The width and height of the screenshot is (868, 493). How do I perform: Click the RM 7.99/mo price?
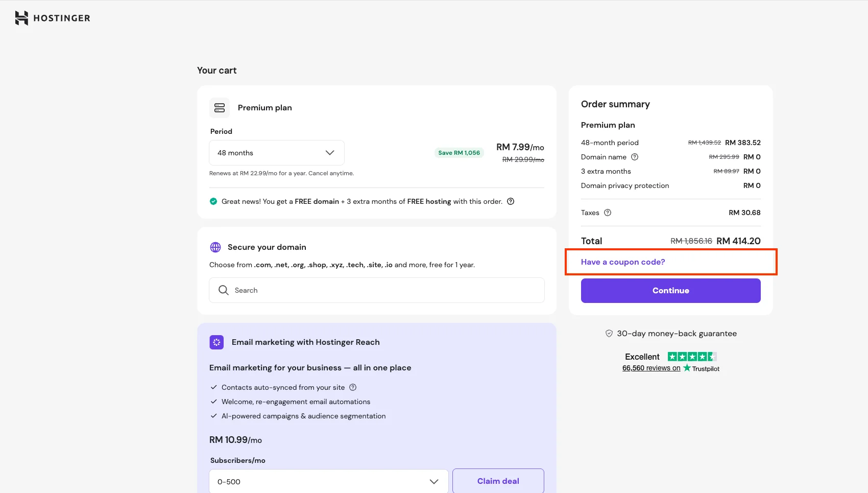[520, 147]
